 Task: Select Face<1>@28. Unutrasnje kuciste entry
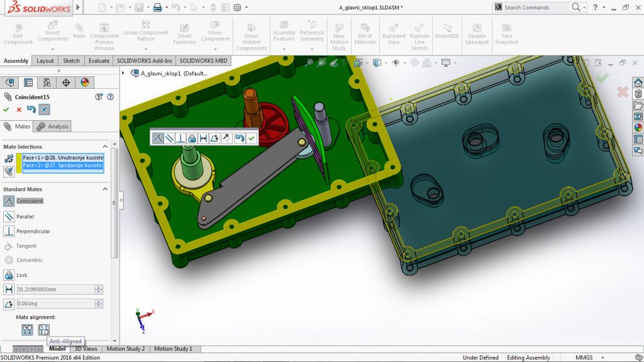tap(63, 157)
